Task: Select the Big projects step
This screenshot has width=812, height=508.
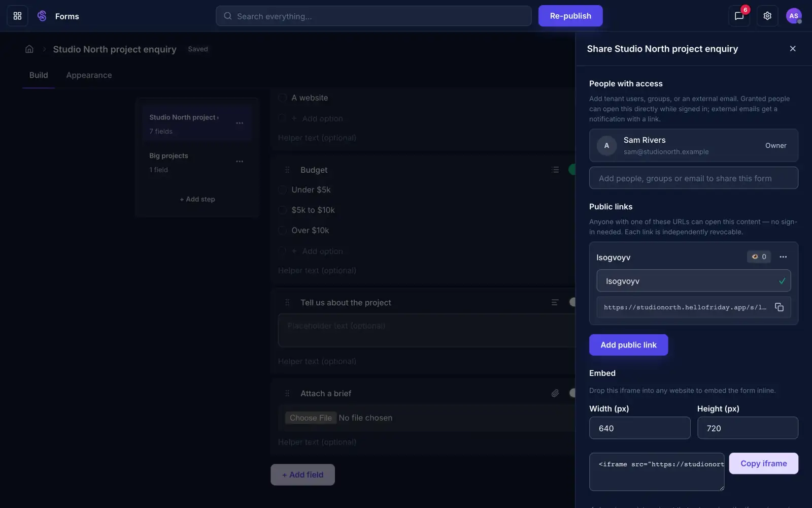Action: 197,162
